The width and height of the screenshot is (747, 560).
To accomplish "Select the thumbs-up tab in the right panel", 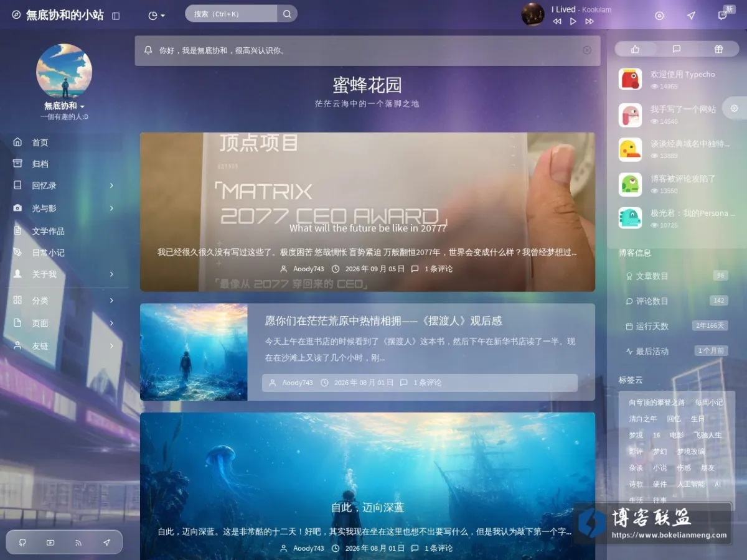I will coord(636,49).
